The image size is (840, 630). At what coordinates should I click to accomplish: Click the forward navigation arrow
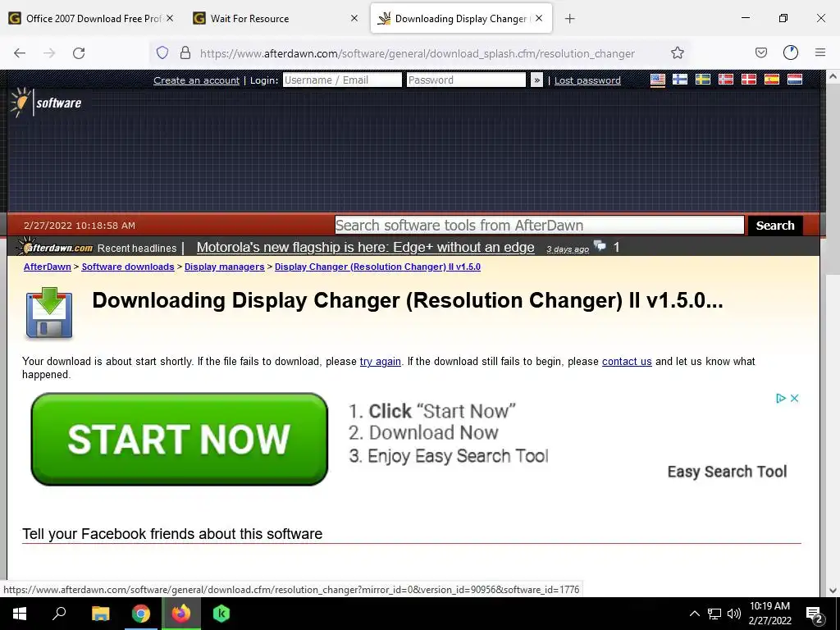pyautogui.click(x=49, y=53)
